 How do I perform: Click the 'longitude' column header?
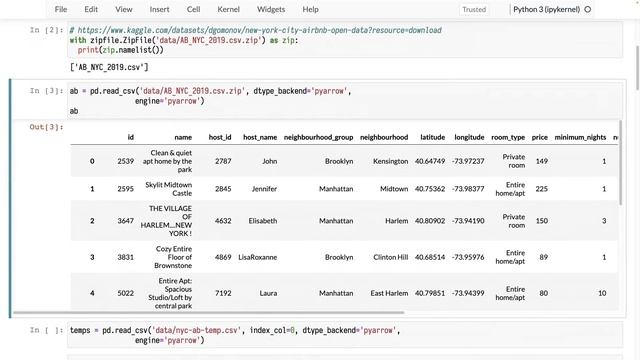(x=469, y=138)
